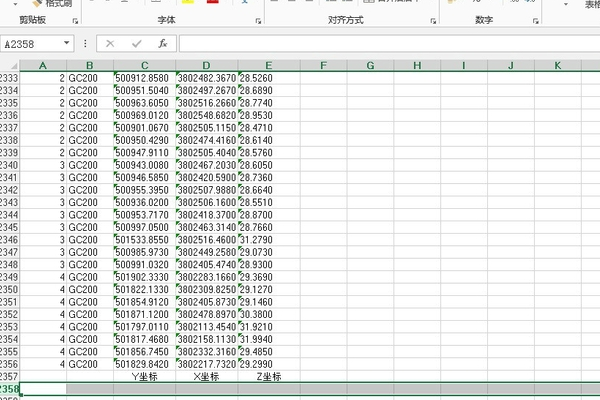
Task: Click inside the formula bar input
Action: (x=390, y=44)
